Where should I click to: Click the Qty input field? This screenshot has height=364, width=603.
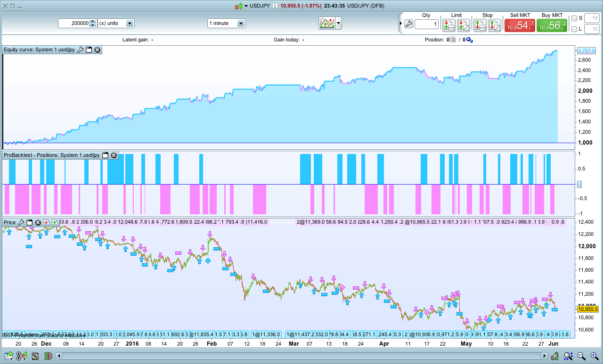[x=426, y=24]
